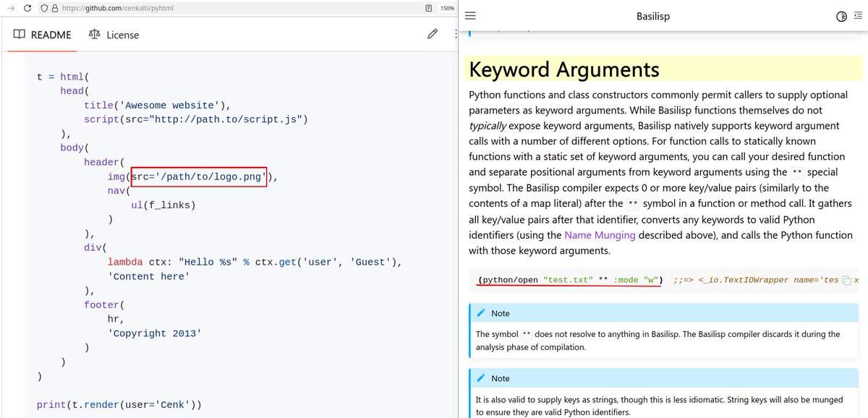This screenshot has width=868, height=418.
Task: Switch to the README tab
Action: click(42, 35)
